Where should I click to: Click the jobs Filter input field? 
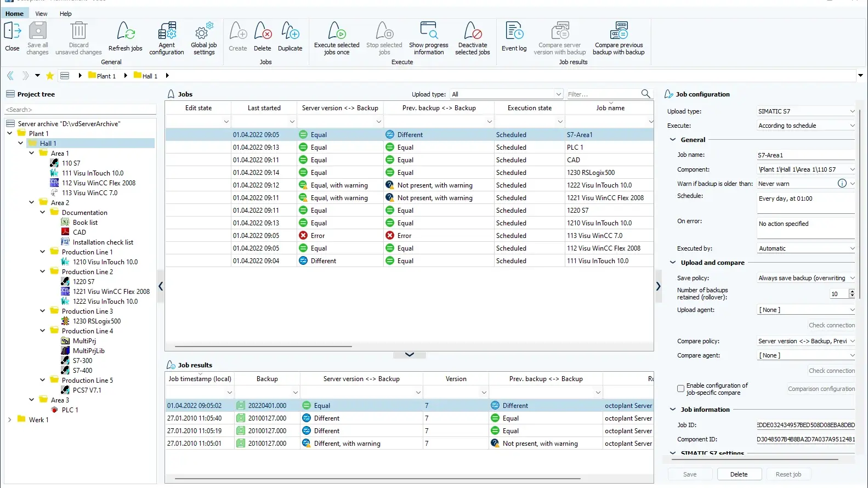point(603,94)
